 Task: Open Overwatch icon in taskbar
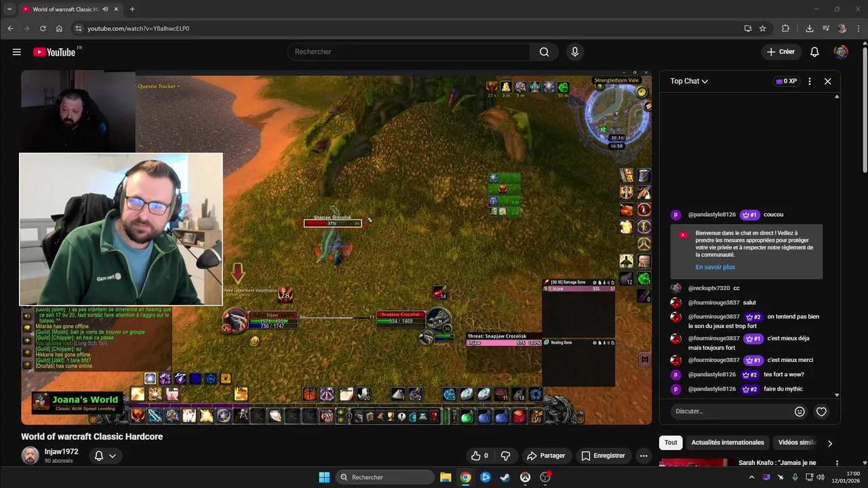click(x=525, y=477)
